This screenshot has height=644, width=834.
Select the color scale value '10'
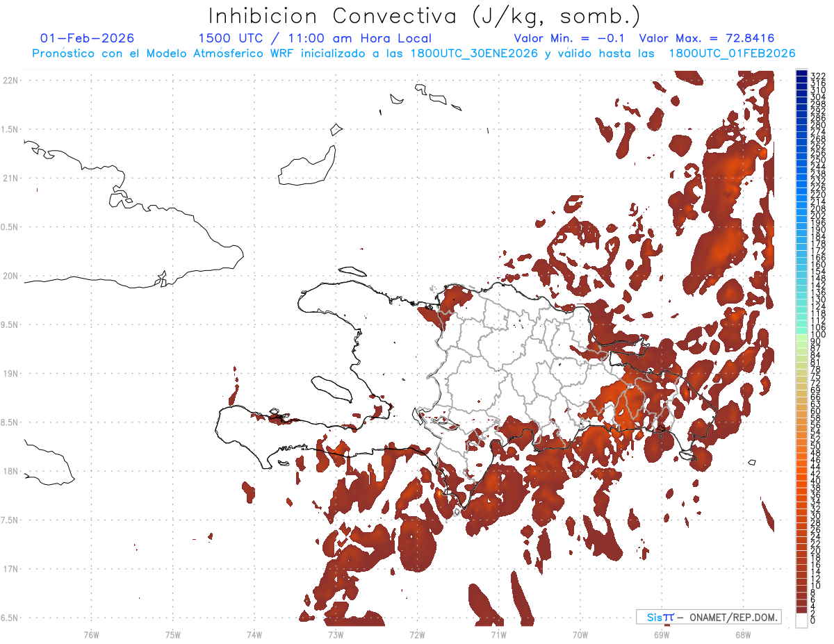point(816,586)
